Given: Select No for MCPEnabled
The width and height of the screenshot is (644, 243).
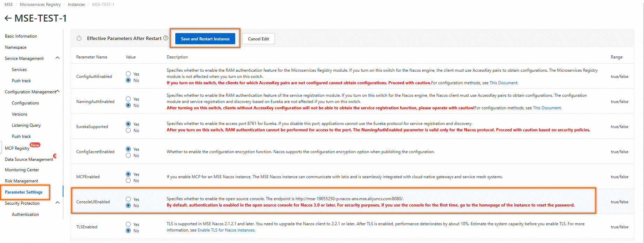Looking at the screenshot, I should (128, 180).
